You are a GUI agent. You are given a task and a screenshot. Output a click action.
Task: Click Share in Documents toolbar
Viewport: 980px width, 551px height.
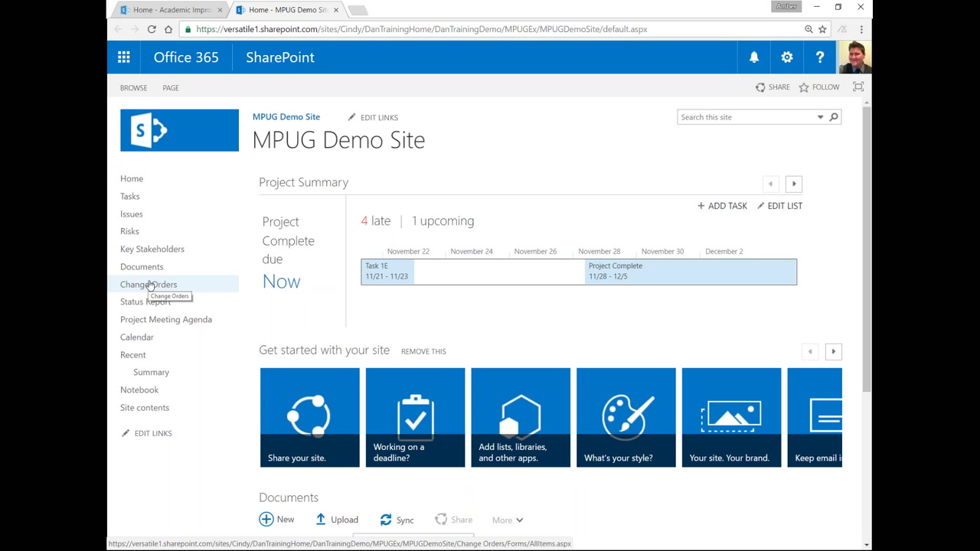click(x=453, y=520)
